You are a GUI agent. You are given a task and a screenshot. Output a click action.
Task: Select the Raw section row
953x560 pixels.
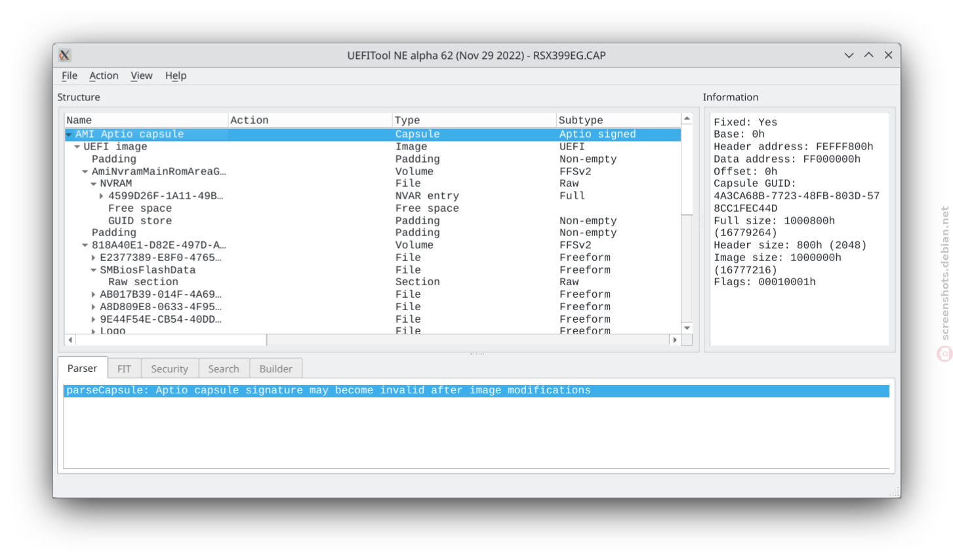coord(373,282)
